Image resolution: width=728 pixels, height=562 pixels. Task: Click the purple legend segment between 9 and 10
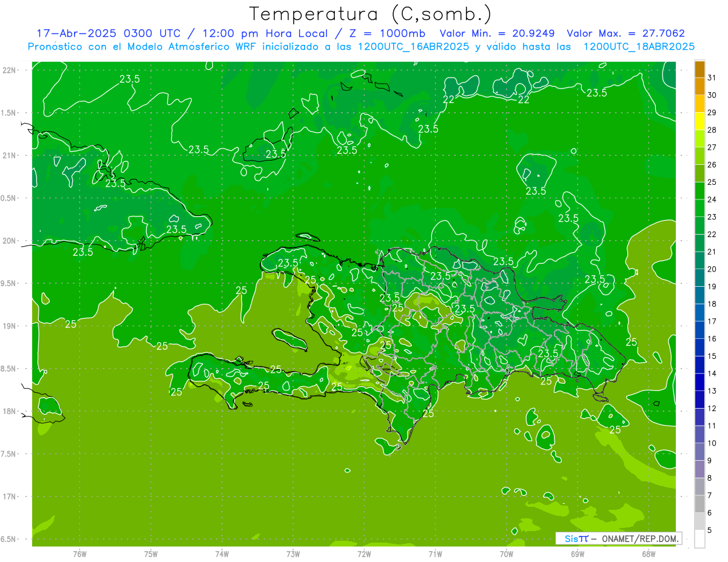(699, 452)
